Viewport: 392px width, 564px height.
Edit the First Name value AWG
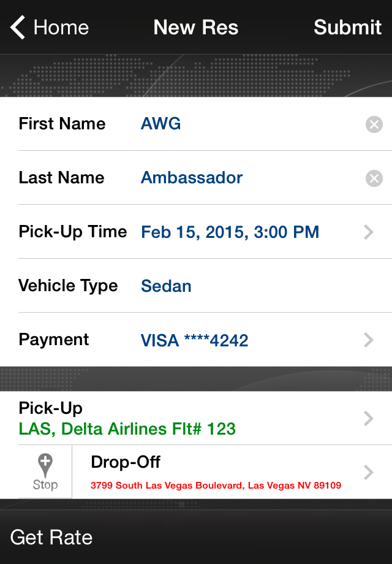coord(161,124)
